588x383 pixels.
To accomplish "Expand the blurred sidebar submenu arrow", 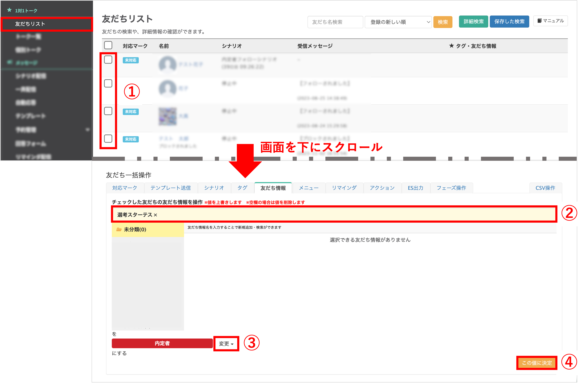I will point(88,130).
